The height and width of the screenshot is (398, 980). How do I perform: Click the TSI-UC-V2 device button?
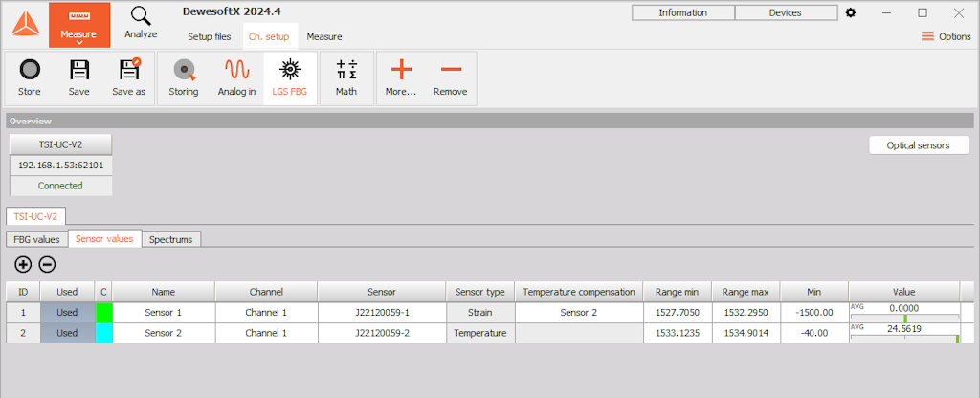coord(60,144)
